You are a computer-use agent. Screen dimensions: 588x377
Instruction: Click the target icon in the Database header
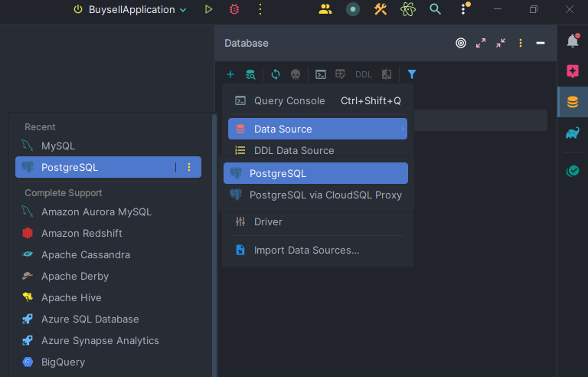pos(461,43)
